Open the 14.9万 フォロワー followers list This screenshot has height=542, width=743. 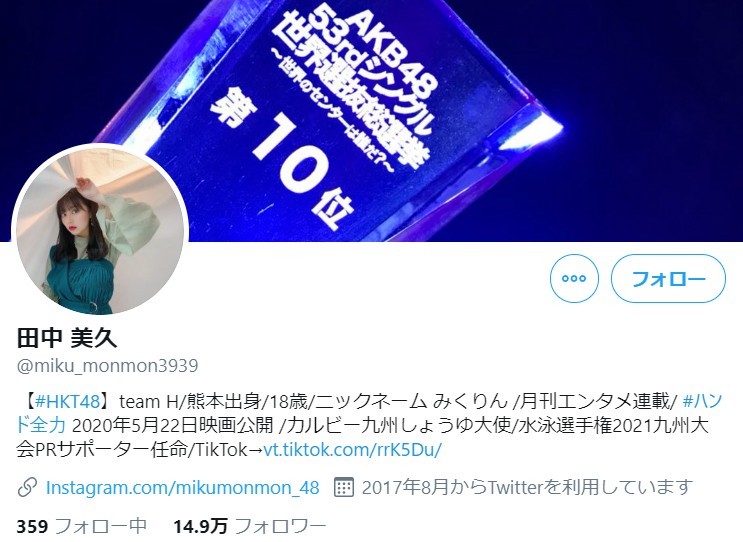point(250,526)
